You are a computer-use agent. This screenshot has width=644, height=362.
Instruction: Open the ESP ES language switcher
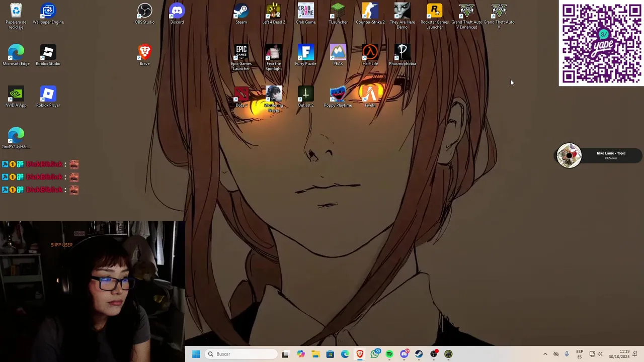pos(580,354)
